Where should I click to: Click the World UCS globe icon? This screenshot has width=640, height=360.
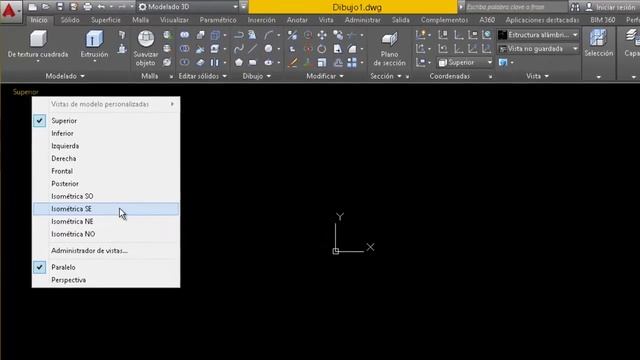(487, 35)
